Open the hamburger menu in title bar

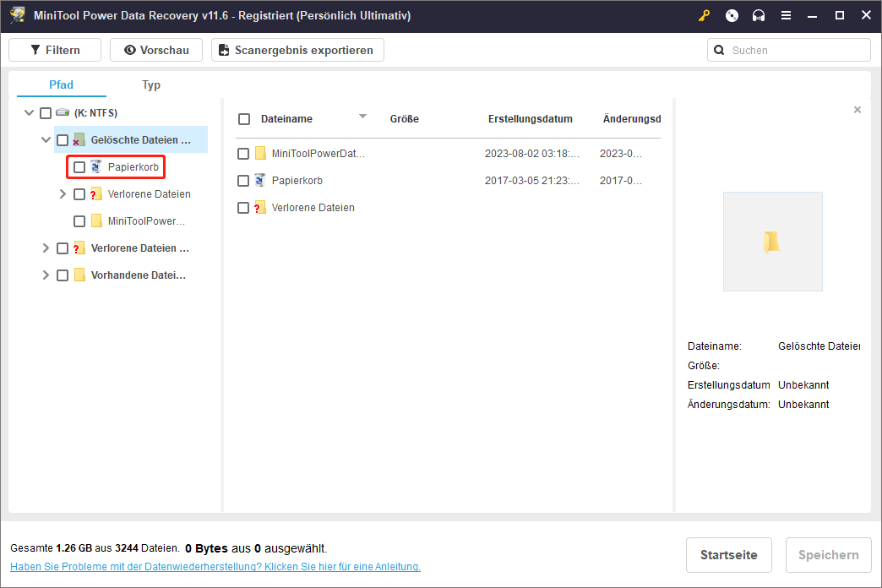pyautogui.click(x=786, y=16)
